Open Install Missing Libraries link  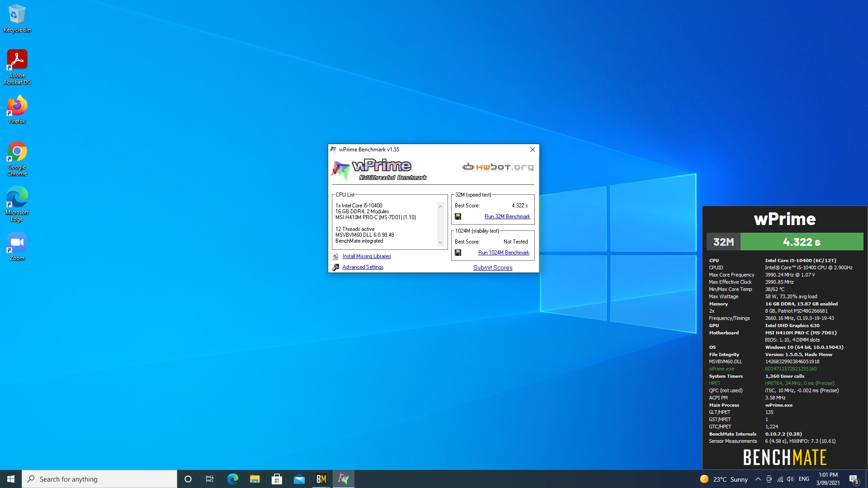[x=367, y=256]
